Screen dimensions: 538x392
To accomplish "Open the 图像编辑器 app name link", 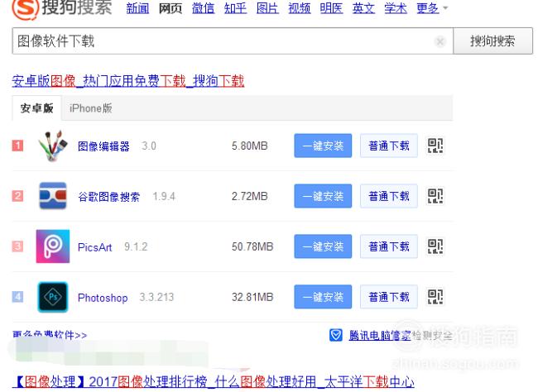I will (x=103, y=146).
